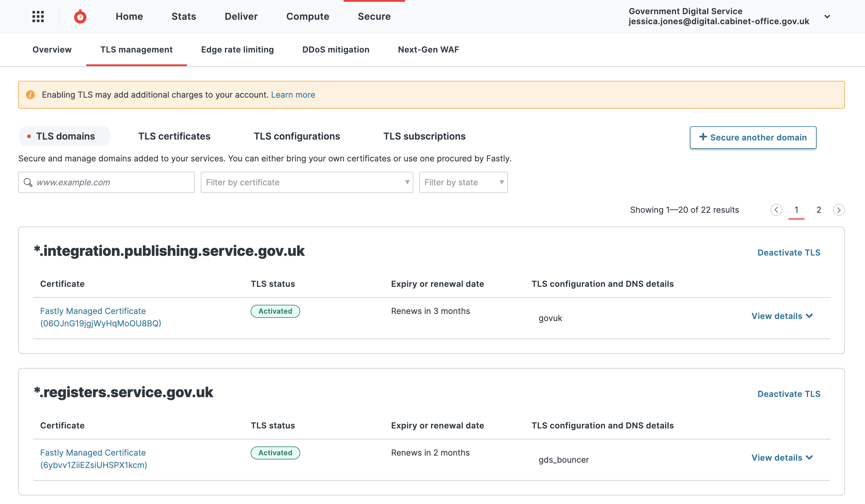Screen dimensions: 865x504
Task: Click the search magnifier icon in domain field
Action: tap(28, 182)
